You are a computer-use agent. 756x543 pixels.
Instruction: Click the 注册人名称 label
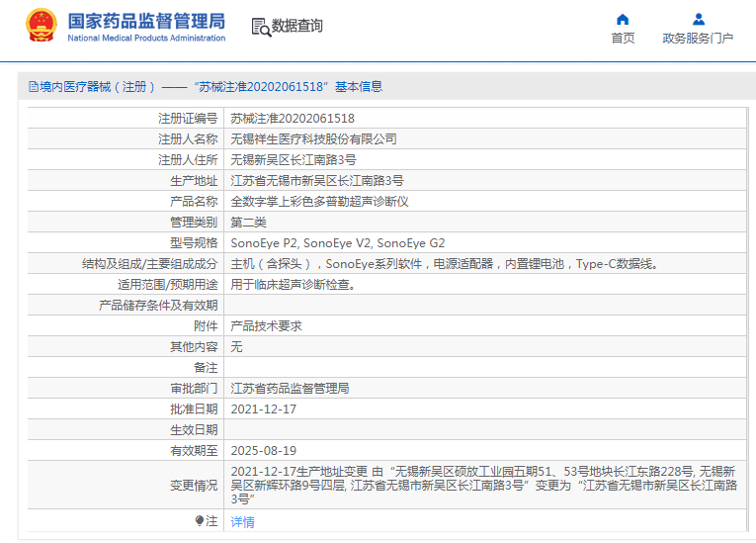click(188, 139)
